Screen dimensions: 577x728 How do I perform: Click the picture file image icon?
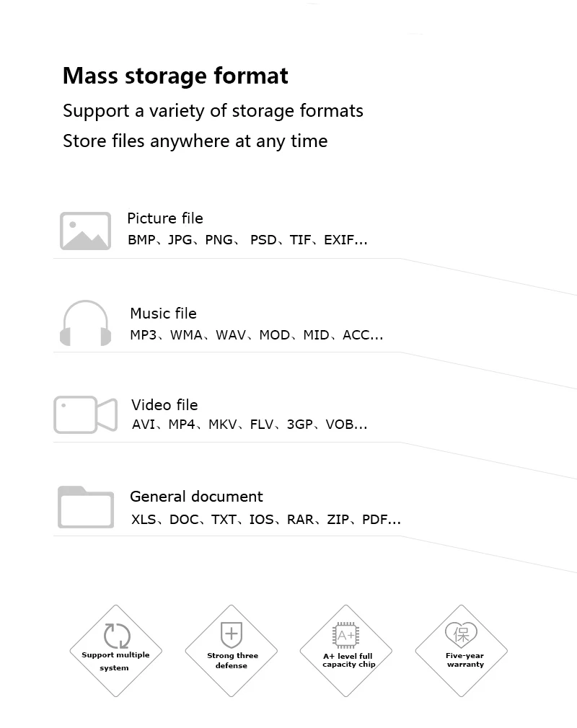(86, 231)
